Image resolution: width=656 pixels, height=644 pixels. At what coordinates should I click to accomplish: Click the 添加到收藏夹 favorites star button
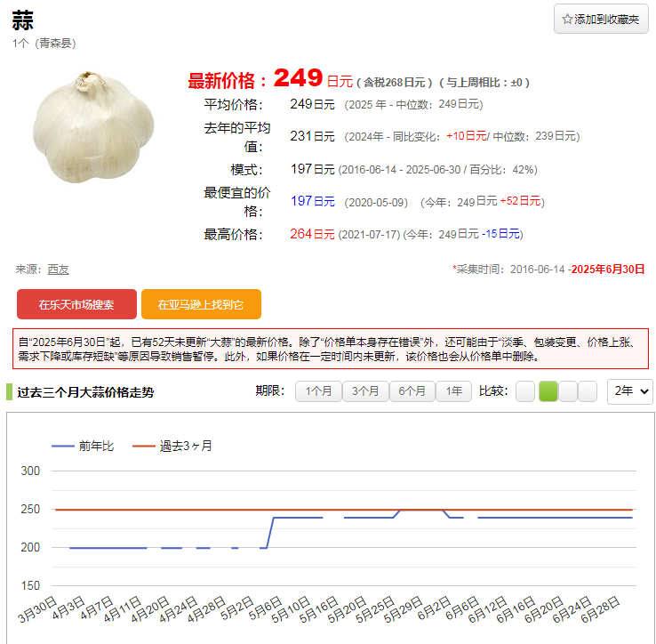[x=601, y=19]
